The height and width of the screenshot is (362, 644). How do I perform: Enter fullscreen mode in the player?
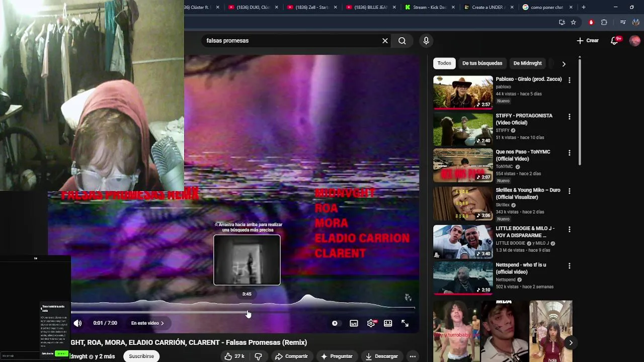click(405, 323)
